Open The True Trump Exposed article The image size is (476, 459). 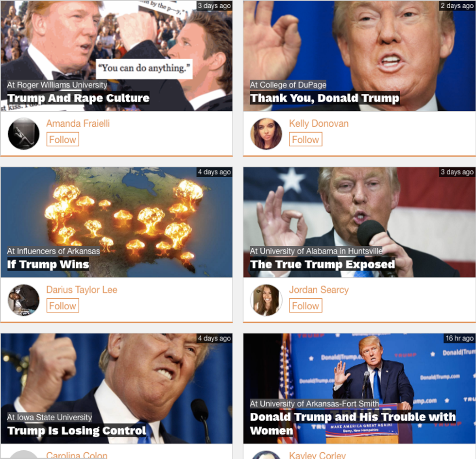(x=323, y=264)
